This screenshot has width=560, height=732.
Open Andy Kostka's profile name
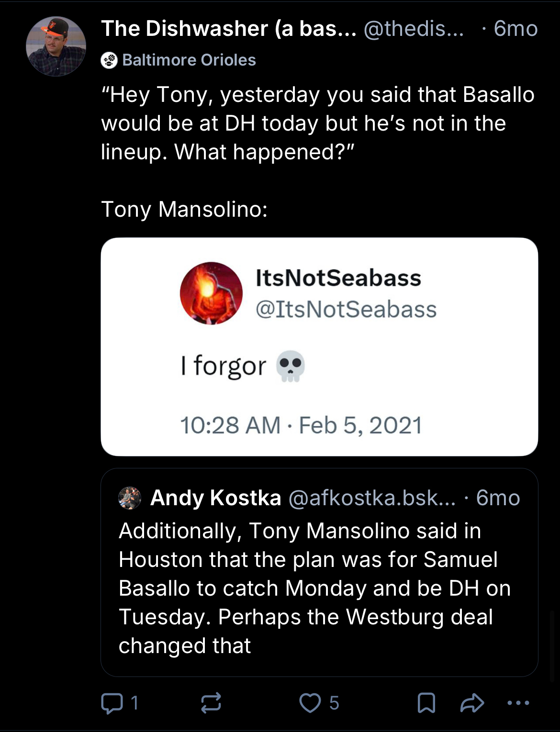coord(216,498)
